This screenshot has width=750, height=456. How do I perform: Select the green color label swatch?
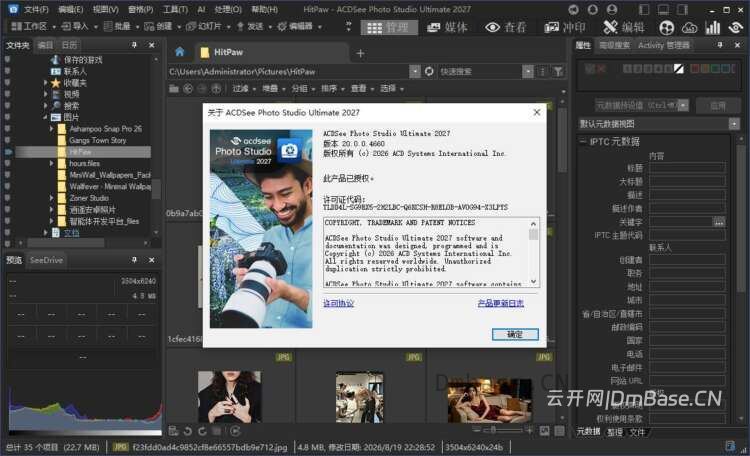coord(716,68)
